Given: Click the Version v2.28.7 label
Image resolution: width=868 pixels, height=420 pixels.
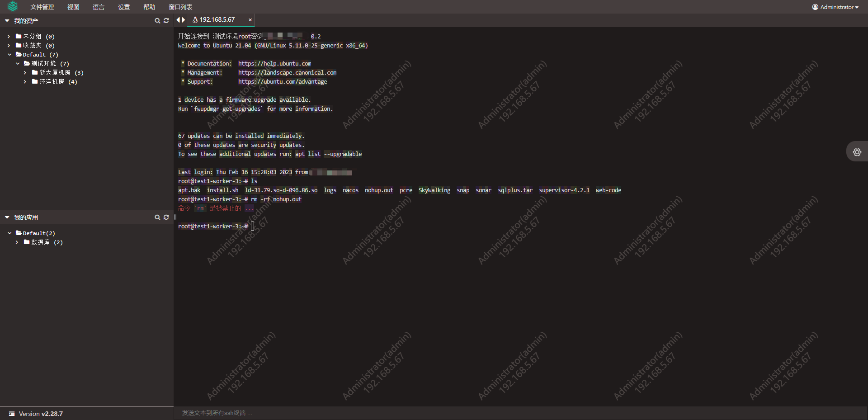Looking at the screenshot, I should 41,414.
